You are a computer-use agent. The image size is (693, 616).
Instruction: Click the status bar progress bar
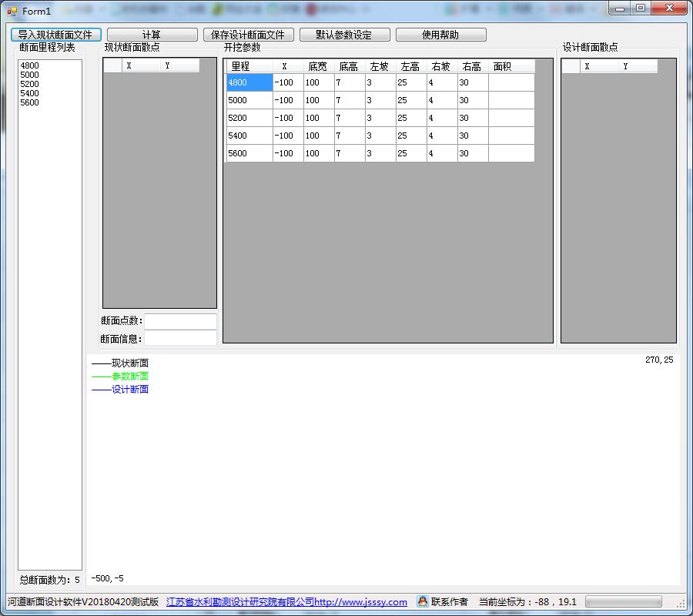(623, 601)
